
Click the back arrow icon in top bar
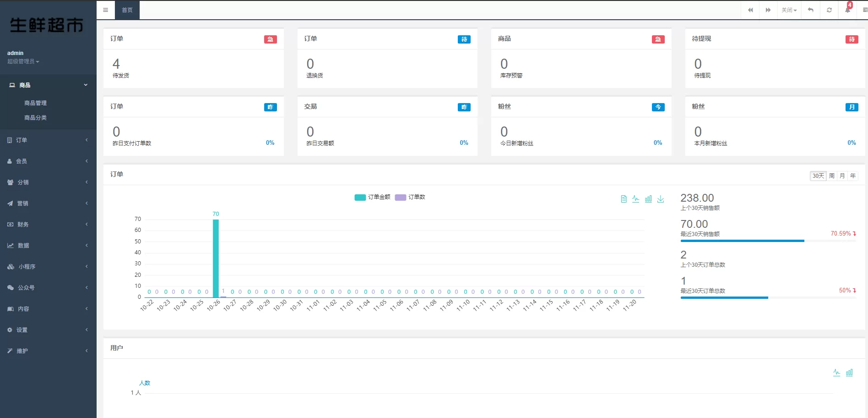pyautogui.click(x=811, y=10)
